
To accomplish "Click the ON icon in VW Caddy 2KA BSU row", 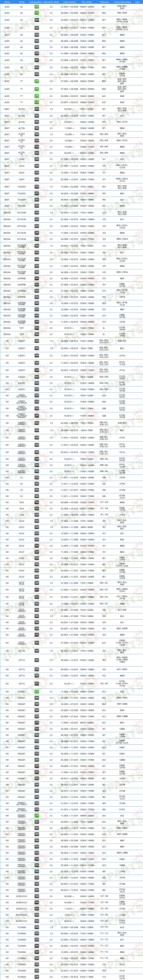I will point(37,348).
